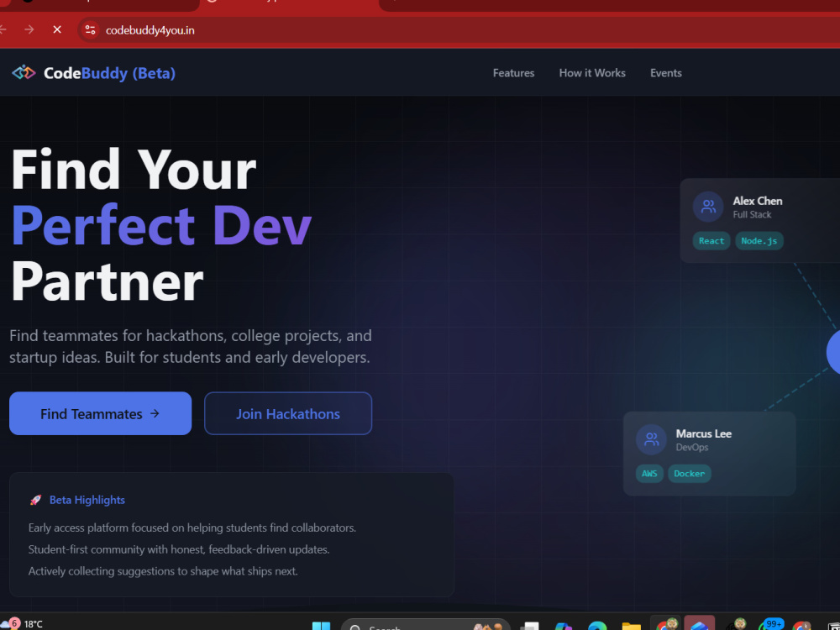The height and width of the screenshot is (630, 840).
Task: Open site information icon in address bar
Action: 90,30
